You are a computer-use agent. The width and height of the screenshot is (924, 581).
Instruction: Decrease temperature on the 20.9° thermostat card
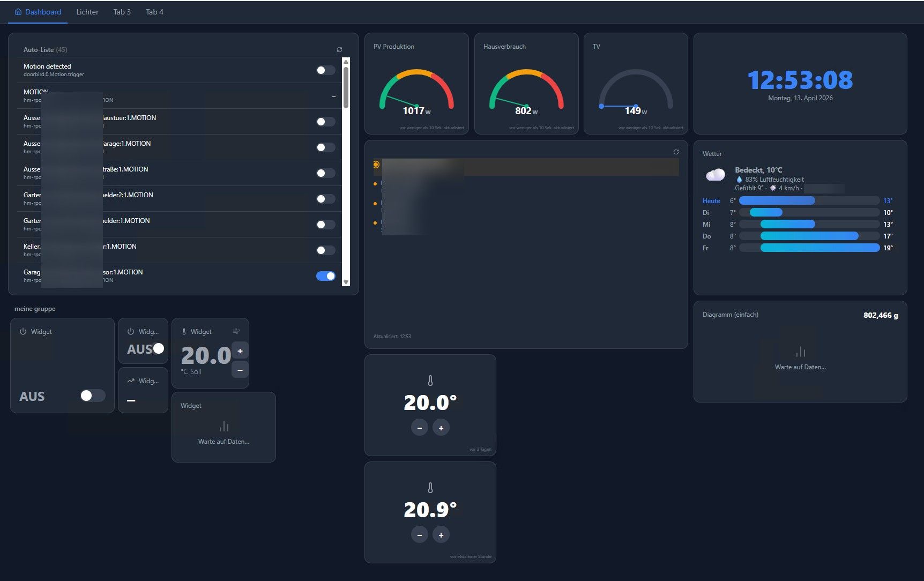click(420, 535)
